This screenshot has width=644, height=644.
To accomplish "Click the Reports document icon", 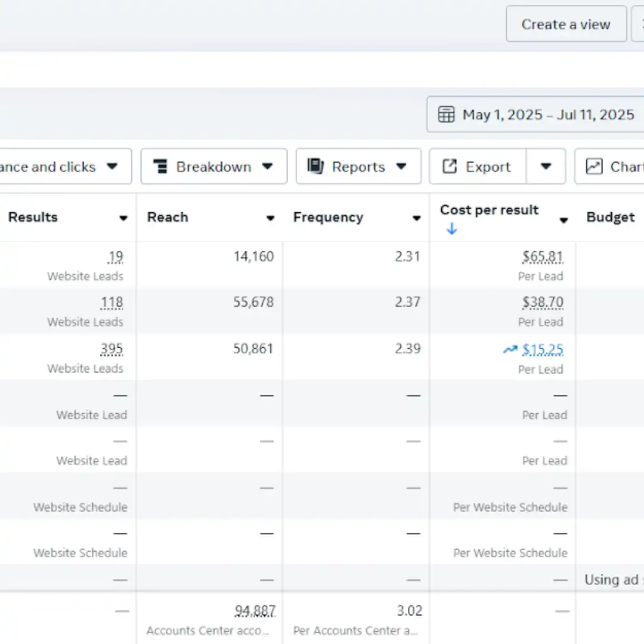I will point(315,166).
